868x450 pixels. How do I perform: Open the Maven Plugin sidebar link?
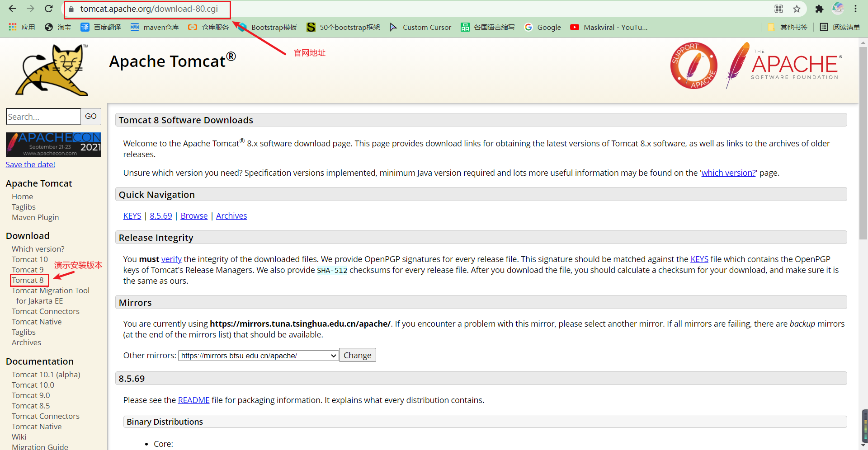35,217
